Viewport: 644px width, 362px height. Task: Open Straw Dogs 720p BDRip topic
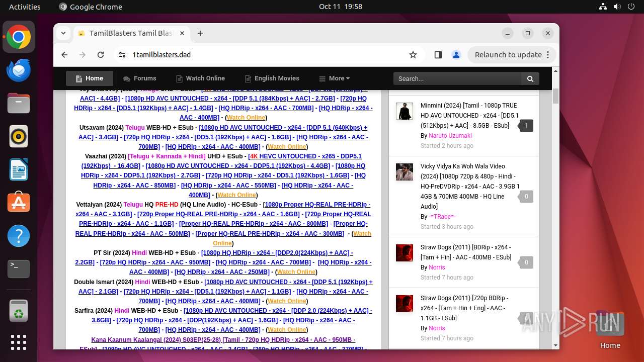(464, 308)
